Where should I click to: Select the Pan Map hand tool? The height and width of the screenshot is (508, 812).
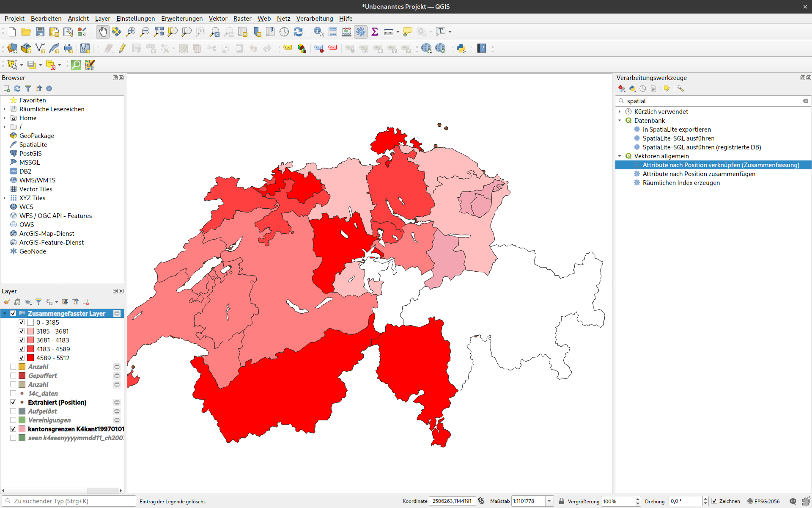102,32
